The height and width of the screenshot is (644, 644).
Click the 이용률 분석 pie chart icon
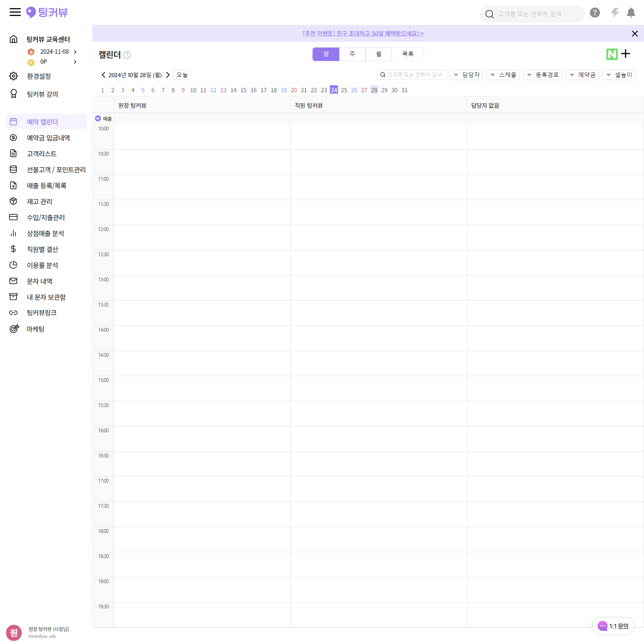(13, 265)
